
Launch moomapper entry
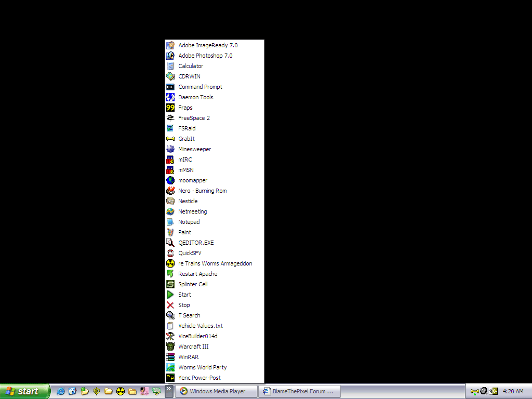215,180
